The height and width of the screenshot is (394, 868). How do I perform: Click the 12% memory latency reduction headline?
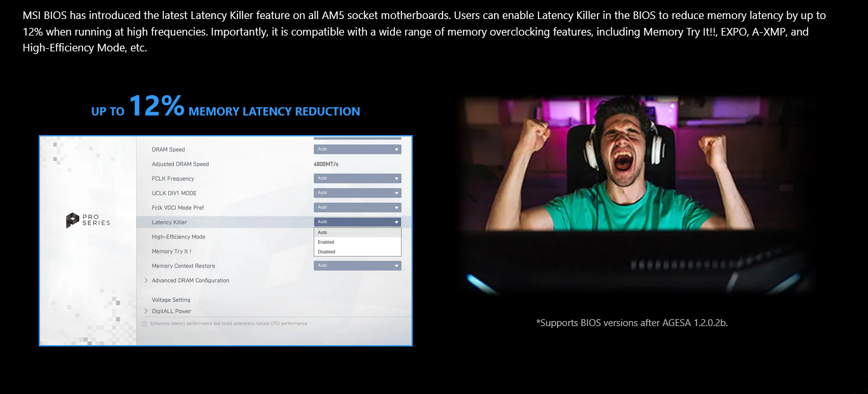(x=225, y=106)
